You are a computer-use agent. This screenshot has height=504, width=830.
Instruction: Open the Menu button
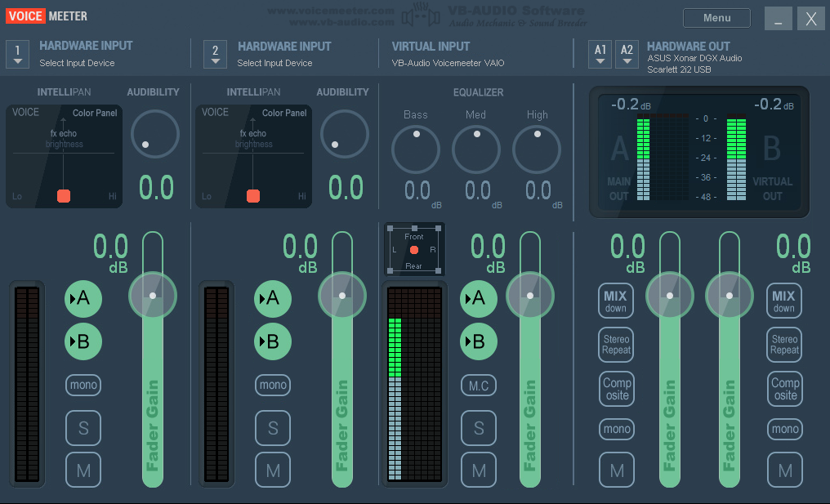716,18
